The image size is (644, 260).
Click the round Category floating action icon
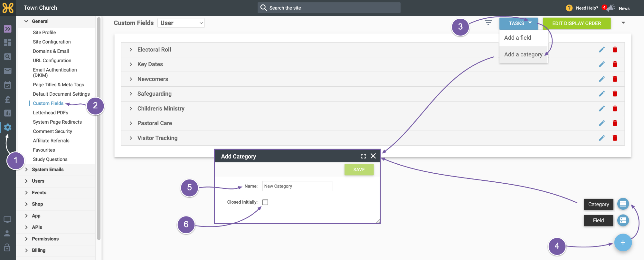point(623,204)
